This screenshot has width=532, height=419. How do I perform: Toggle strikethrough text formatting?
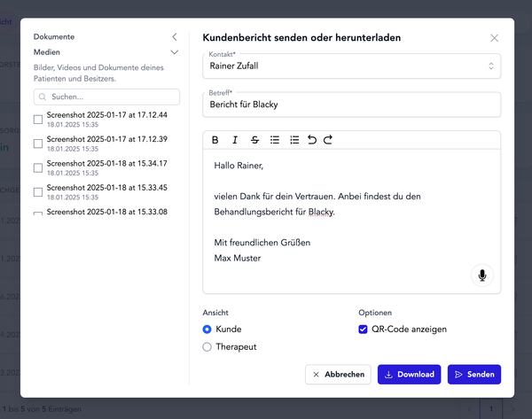(x=254, y=140)
